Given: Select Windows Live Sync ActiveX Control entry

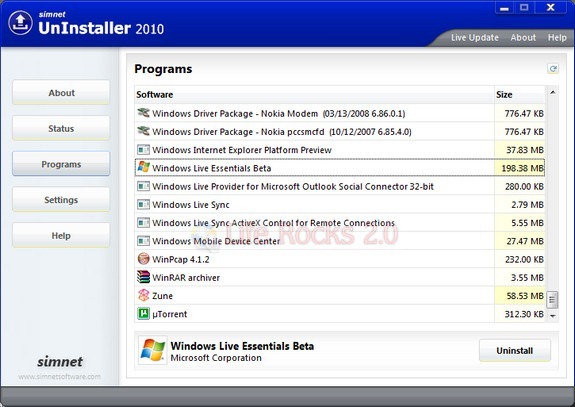Looking at the screenshot, I should [340, 223].
